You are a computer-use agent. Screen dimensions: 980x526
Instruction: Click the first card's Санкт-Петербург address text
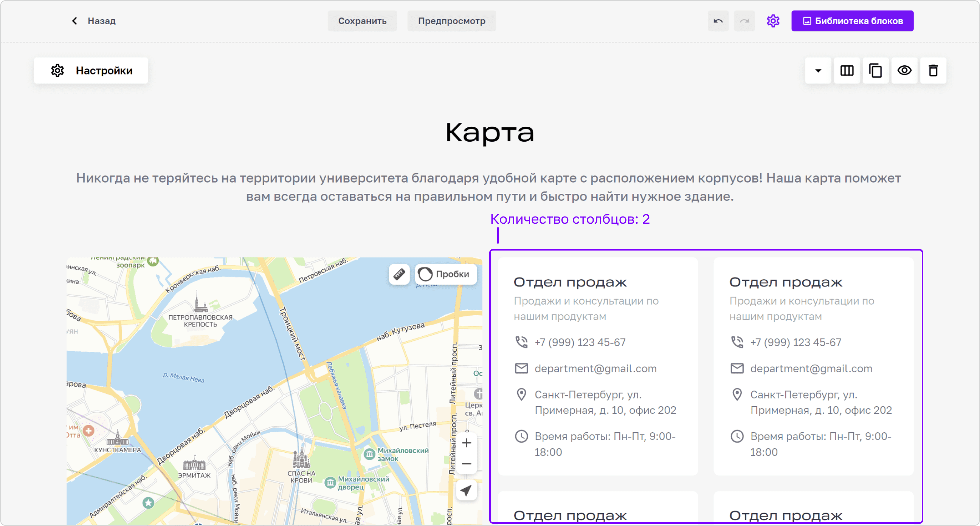pyautogui.click(x=605, y=402)
